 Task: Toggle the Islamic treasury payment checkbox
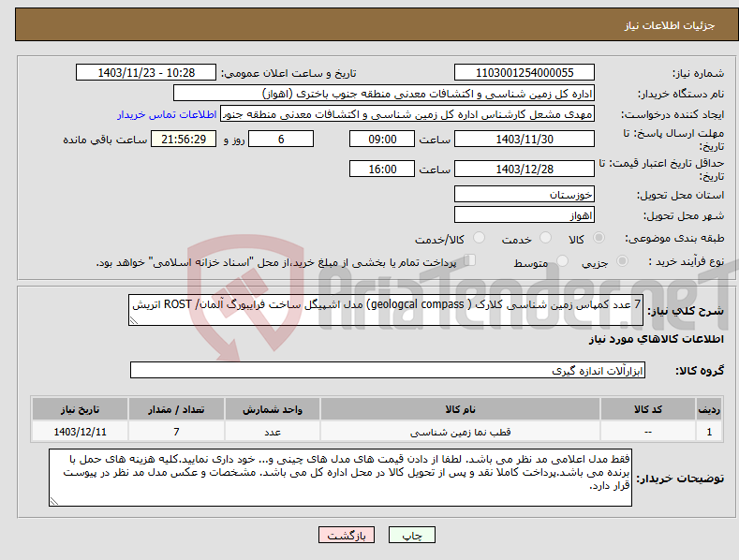pos(470,260)
